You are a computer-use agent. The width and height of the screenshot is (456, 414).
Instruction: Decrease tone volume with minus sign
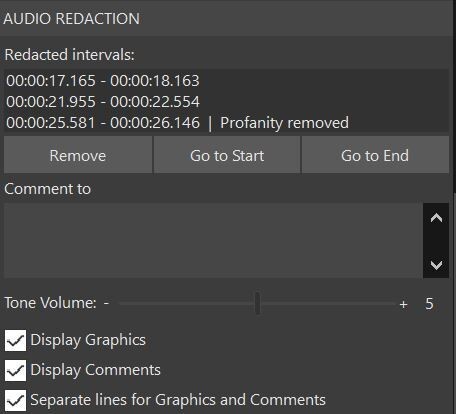(x=106, y=303)
